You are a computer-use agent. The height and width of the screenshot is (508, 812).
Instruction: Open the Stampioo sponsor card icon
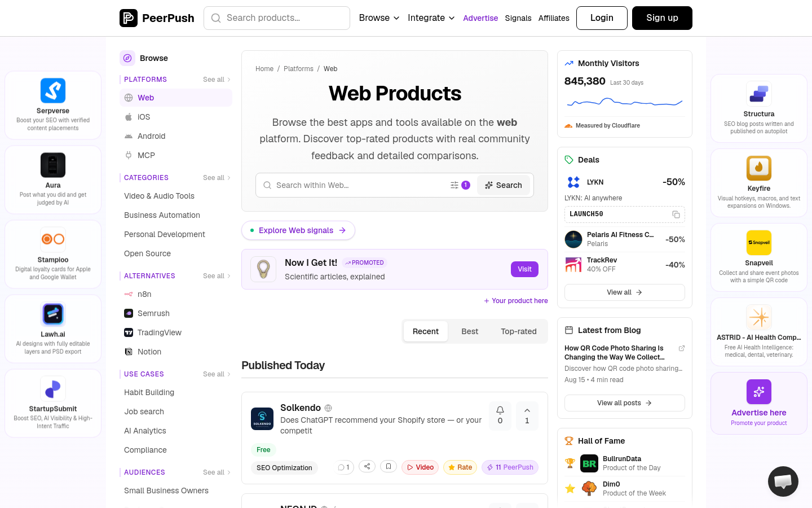(x=53, y=239)
